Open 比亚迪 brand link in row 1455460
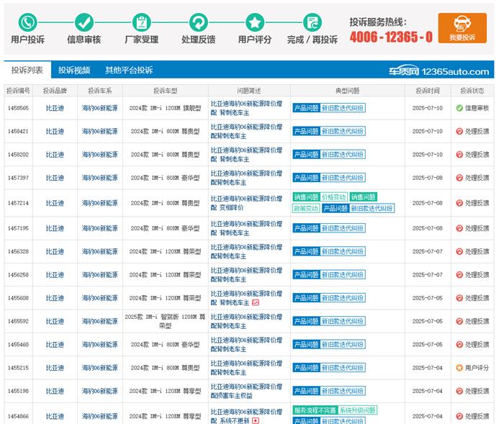The image size is (504, 424). (55, 345)
